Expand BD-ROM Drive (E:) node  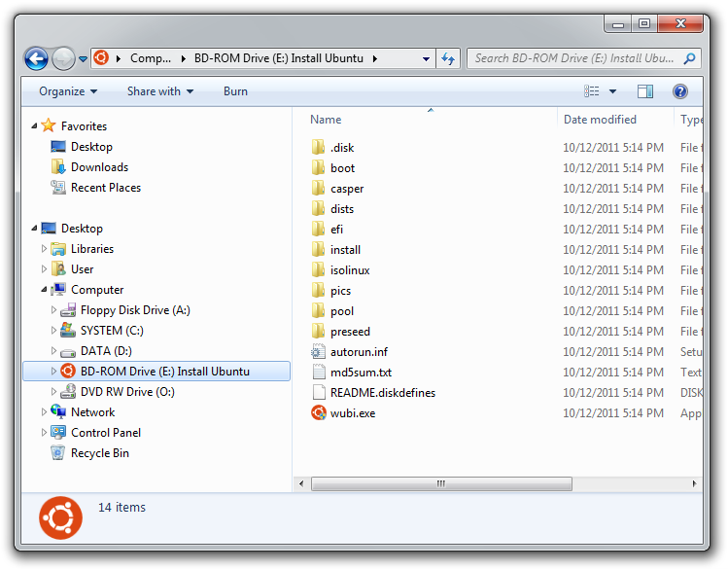click(x=53, y=372)
